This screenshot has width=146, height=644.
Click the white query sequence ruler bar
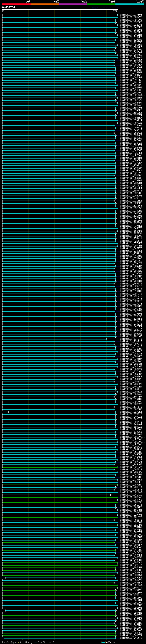(x=60, y=10)
